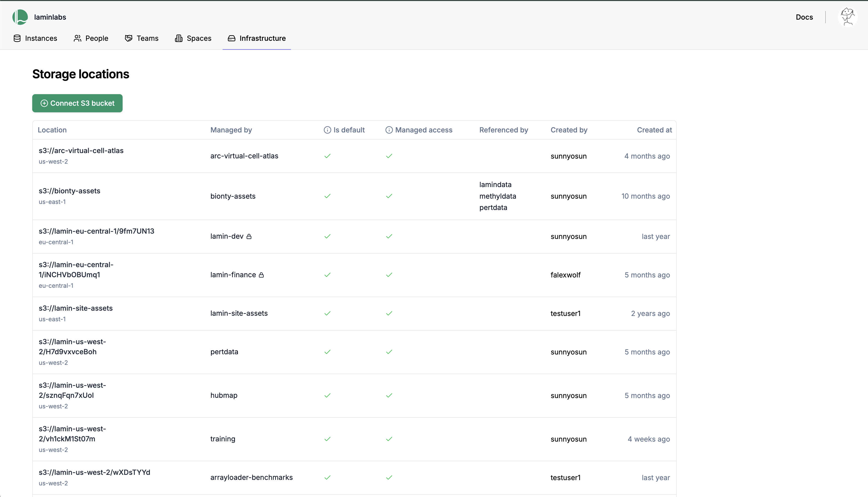The width and height of the screenshot is (868, 497).
Task: Click the Created at column header
Action: (654, 130)
